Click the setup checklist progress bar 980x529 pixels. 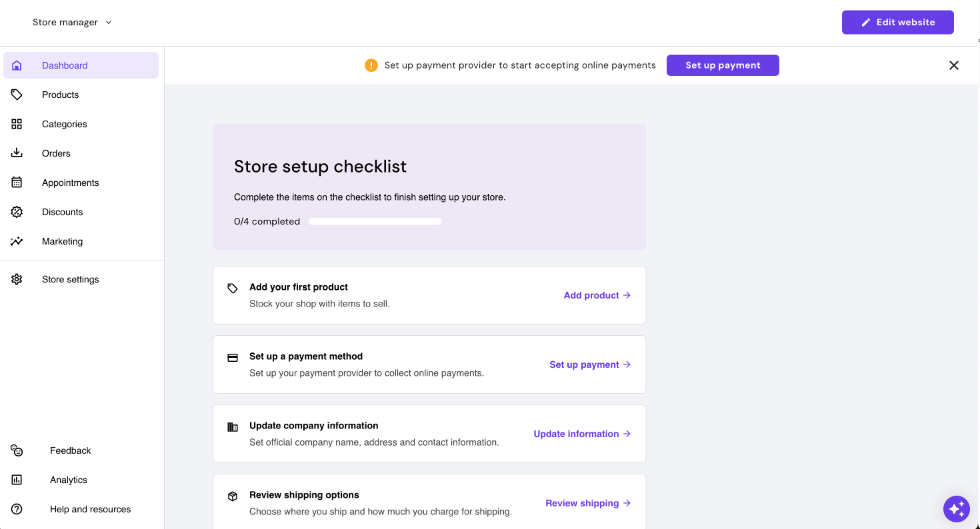(x=375, y=221)
